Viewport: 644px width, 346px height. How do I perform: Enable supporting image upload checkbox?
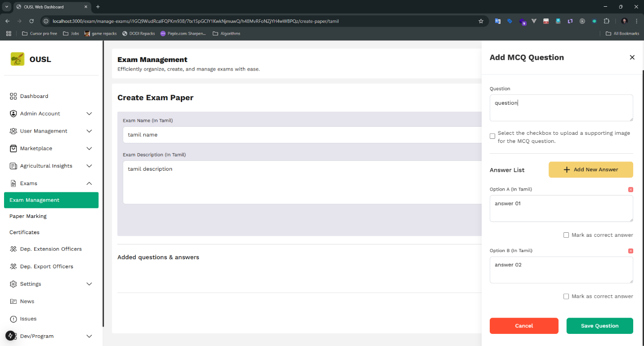(492, 136)
